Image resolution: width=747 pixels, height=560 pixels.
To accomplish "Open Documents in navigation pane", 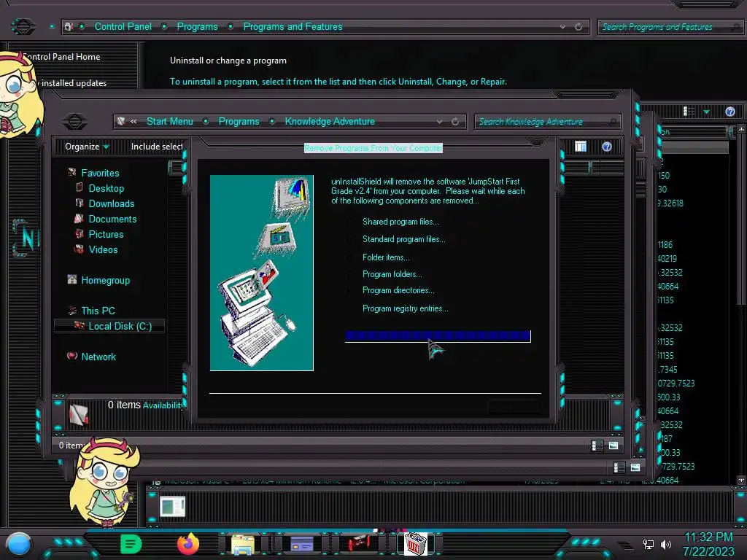I will click(112, 219).
